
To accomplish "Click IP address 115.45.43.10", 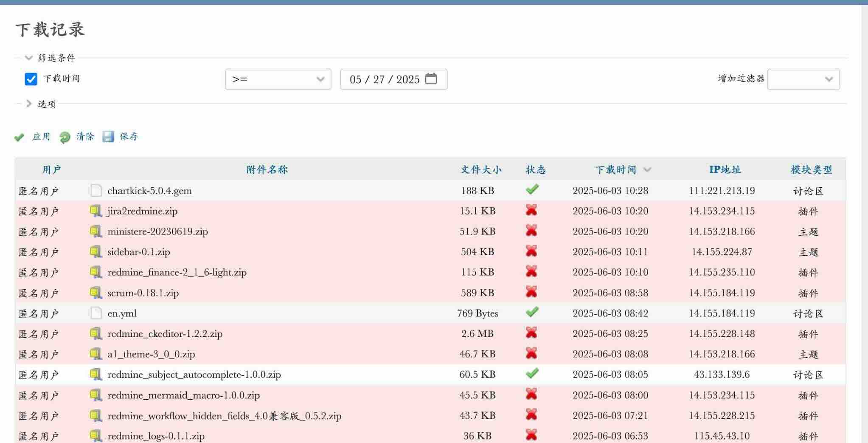I will pyautogui.click(x=722, y=436).
